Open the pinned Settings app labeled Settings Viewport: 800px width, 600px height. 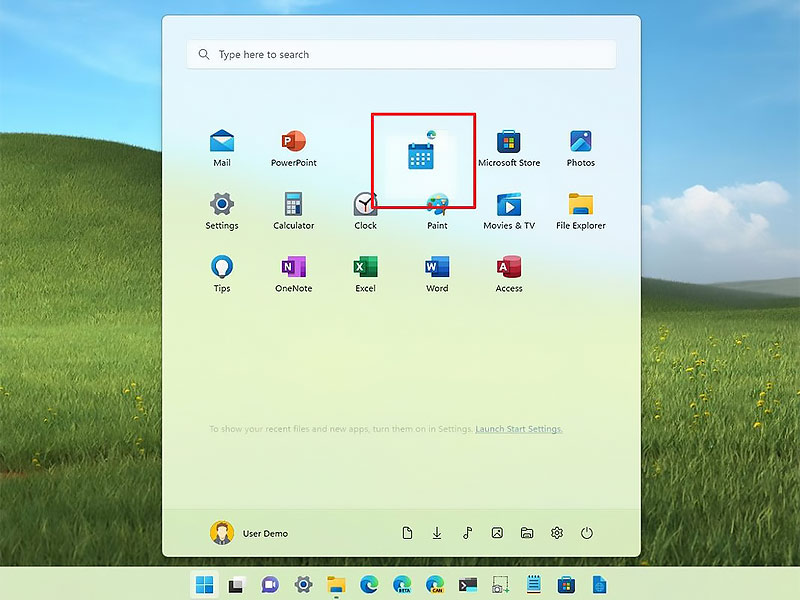point(222,211)
